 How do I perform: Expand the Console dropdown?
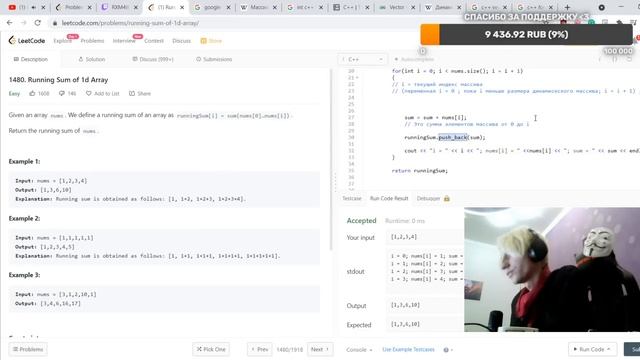[x=359, y=350]
